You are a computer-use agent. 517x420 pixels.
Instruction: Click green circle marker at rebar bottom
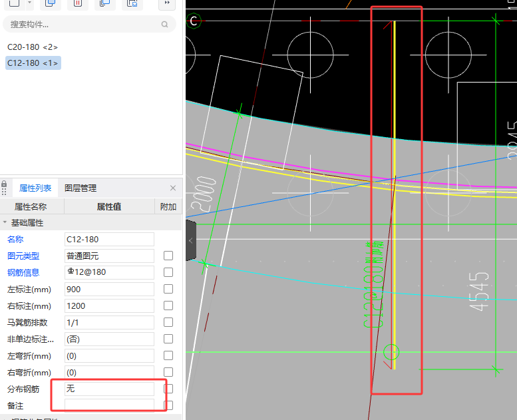point(391,352)
